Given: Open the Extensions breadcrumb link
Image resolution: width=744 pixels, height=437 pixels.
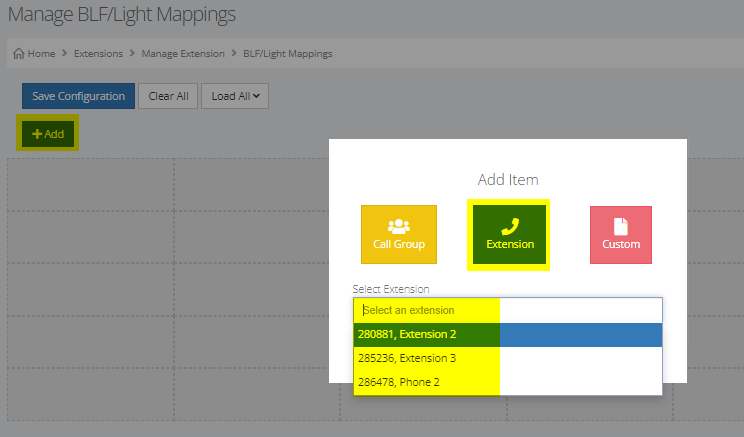Looking at the screenshot, I should coord(98,53).
